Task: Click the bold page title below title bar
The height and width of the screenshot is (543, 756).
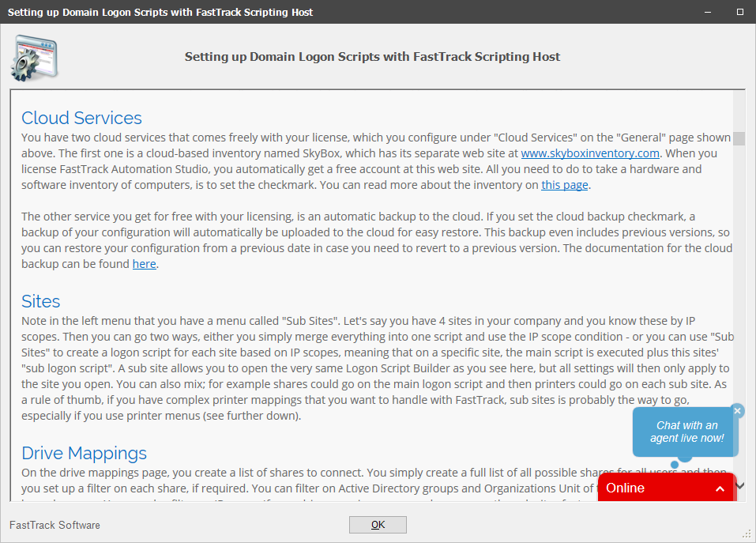Action: (x=372, y=56)
